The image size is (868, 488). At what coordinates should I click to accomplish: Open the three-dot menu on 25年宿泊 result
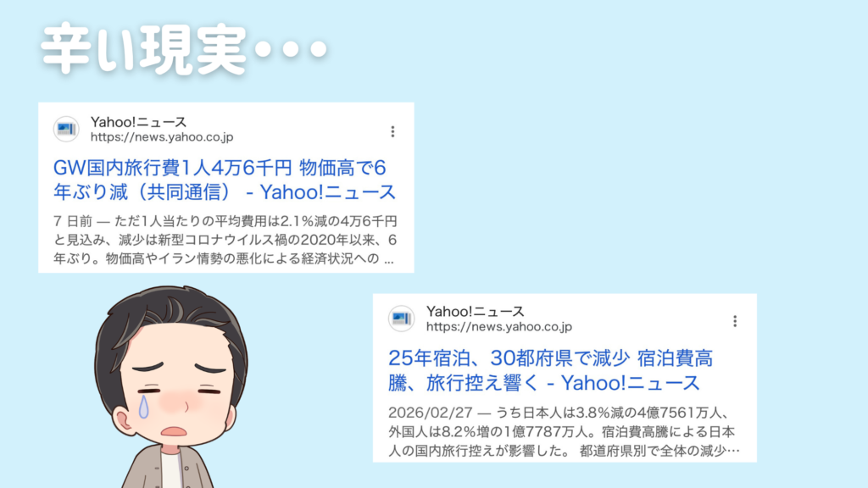point(735,321)
